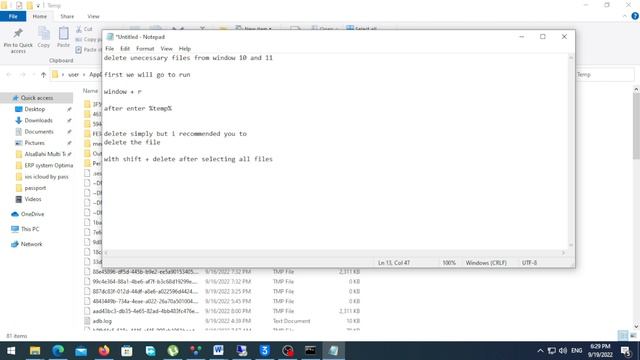The width and height of the screenshot is (640, 360).
Task: Open the blue number 3 taskbar app
Action: click(x=264, y=351)
